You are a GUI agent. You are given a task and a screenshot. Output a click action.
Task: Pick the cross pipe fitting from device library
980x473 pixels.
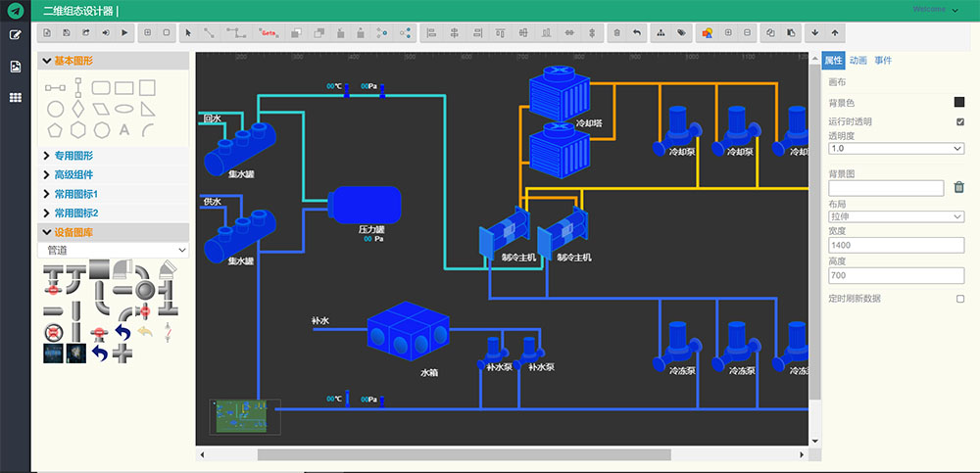point(123,354)
